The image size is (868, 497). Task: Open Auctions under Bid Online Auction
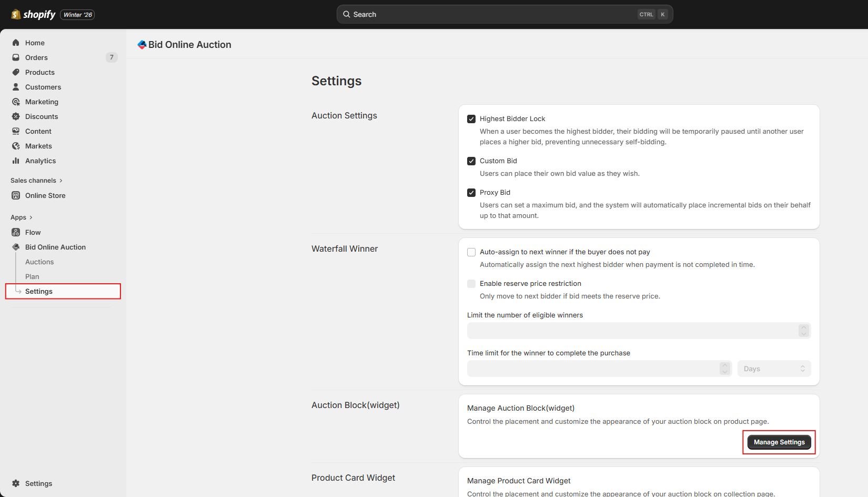click(39, 262)
